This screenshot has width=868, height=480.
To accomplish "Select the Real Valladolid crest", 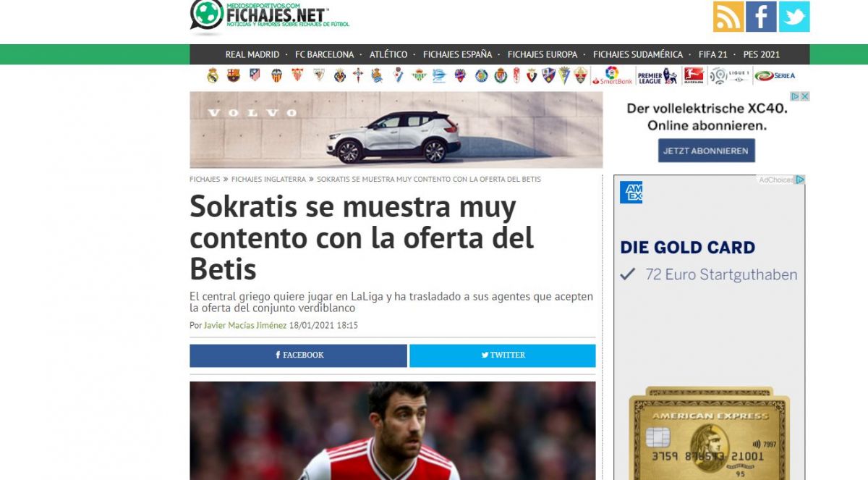I will [x=501, y=75].
